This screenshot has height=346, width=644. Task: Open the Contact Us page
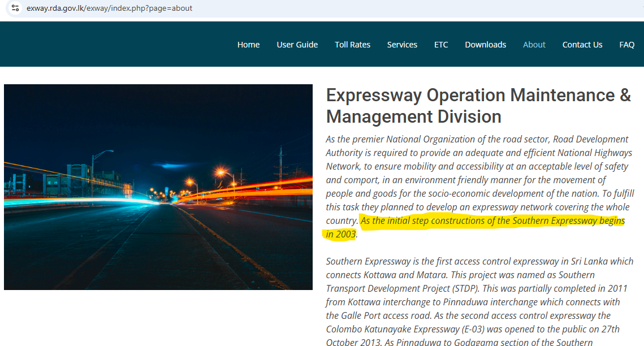[x=582, y=44]
